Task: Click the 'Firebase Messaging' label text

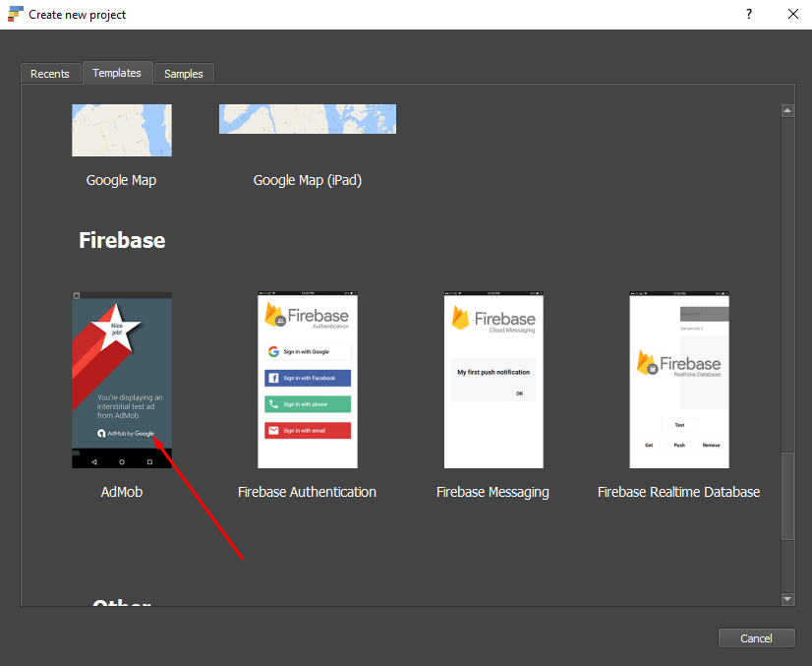Action: pyautogui.click(x=493, y=493)
